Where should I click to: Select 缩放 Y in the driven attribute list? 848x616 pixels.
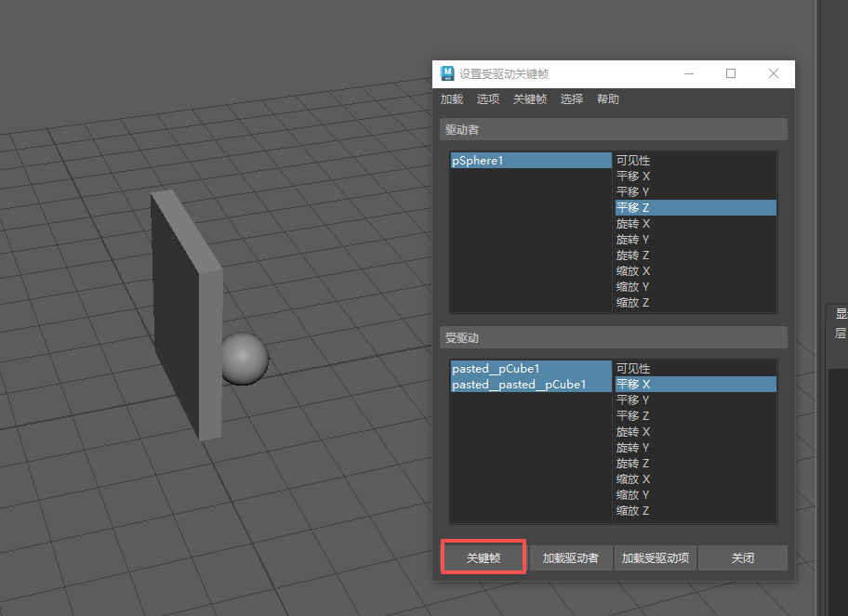pyautogui.click(x=696, y=495)
